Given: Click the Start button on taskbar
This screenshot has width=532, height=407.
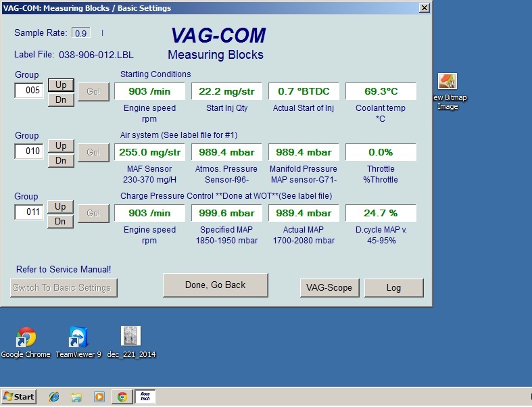Looking at the screenshot, I should tap(19, 396).
